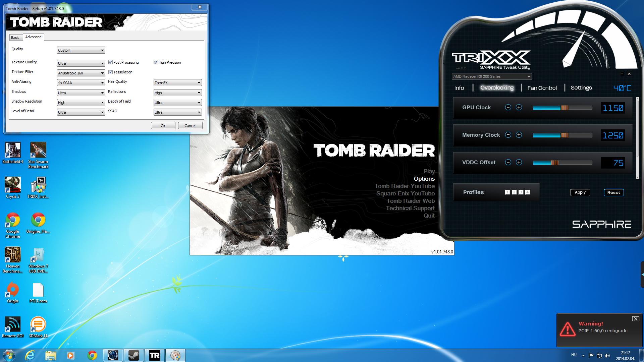
Task: Open the Level of Detail dropdown
Action: (81, 112)
